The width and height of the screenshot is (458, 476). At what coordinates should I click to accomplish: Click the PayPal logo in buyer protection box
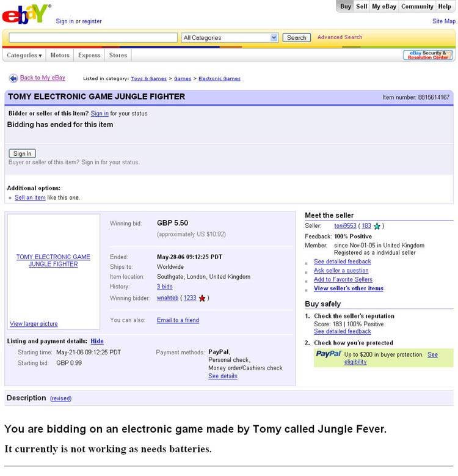[329, 354]
